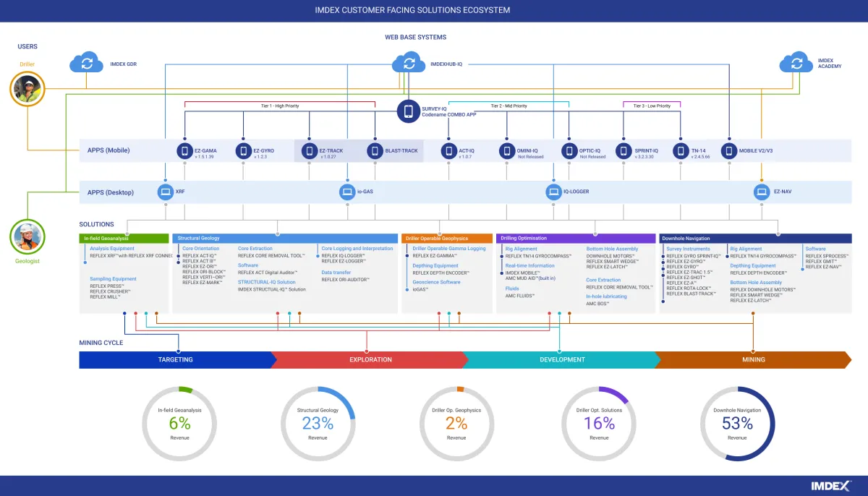Click the "WEB BASE SYSTEMS" heading
Viewport: 868px width, 496px height.
416,37
